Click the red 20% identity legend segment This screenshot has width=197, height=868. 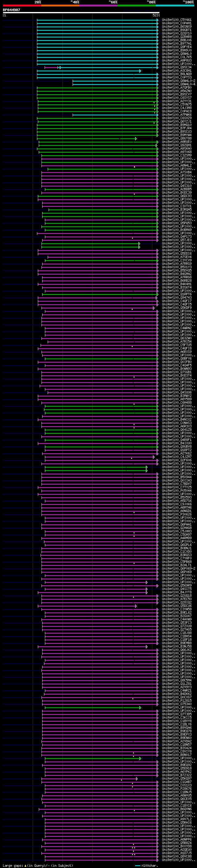[x=22, y=6]
